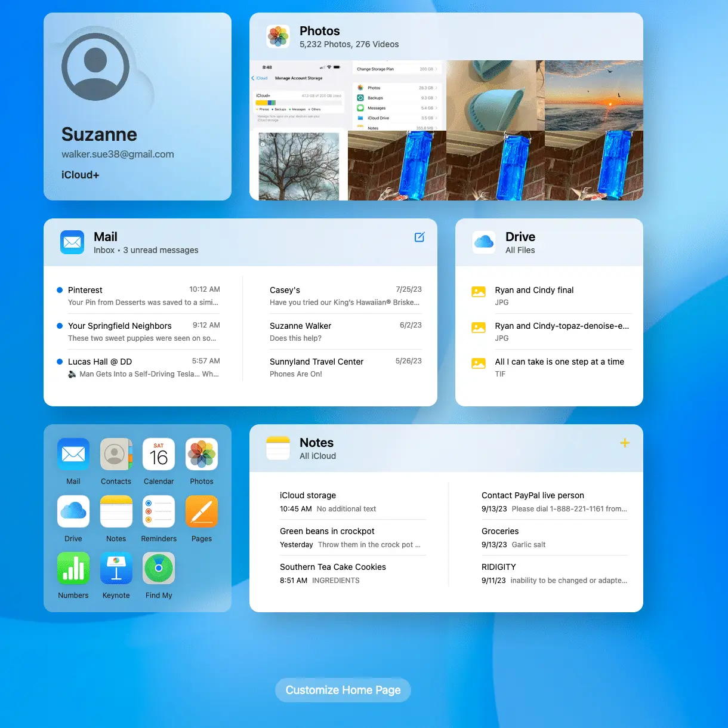View the sunset photo thumbnail in Photos widget
Viewport: 728px width, 728px height.
594,96
